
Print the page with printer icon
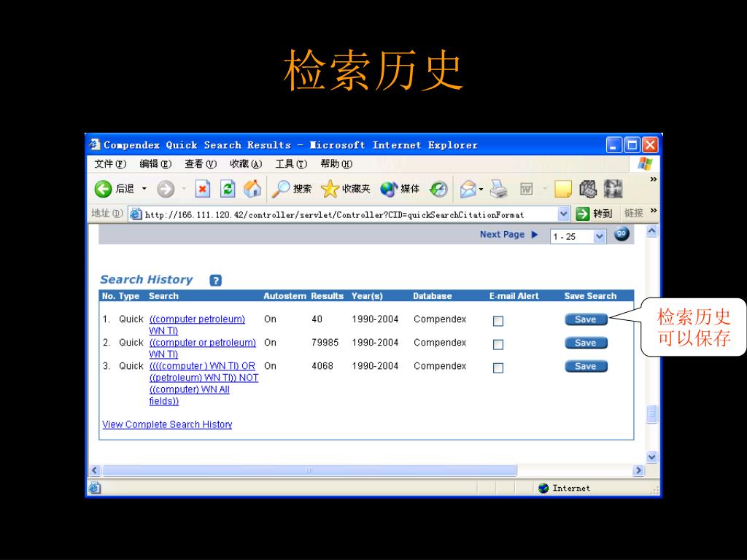click(x=499, y=189)
